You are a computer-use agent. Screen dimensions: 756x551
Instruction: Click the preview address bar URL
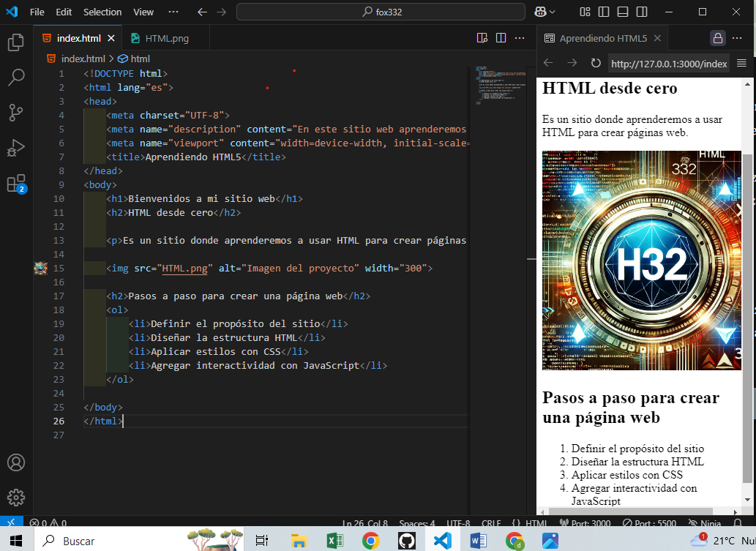(669, 64)
